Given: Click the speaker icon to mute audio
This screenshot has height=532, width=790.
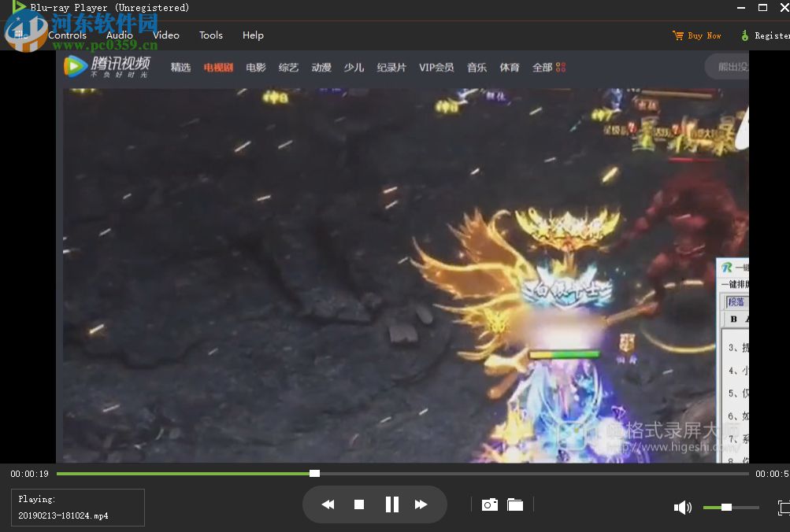Looking at the screenshot, I should 682,507.
